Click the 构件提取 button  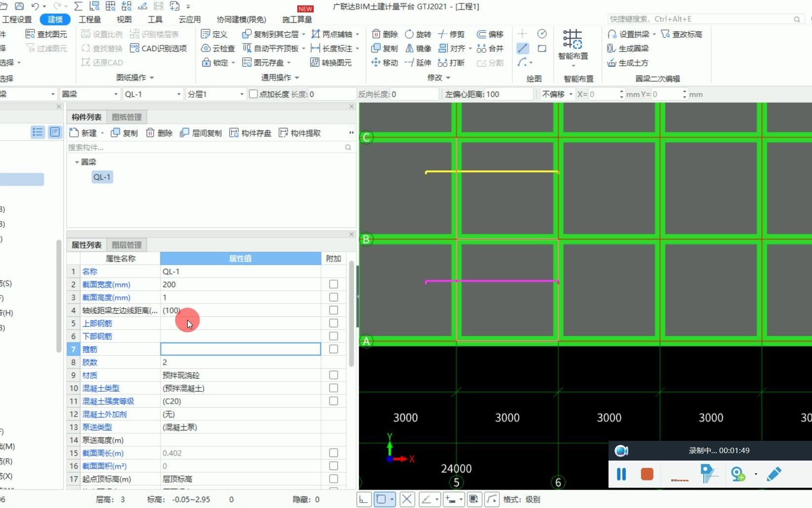click(299, 132)
